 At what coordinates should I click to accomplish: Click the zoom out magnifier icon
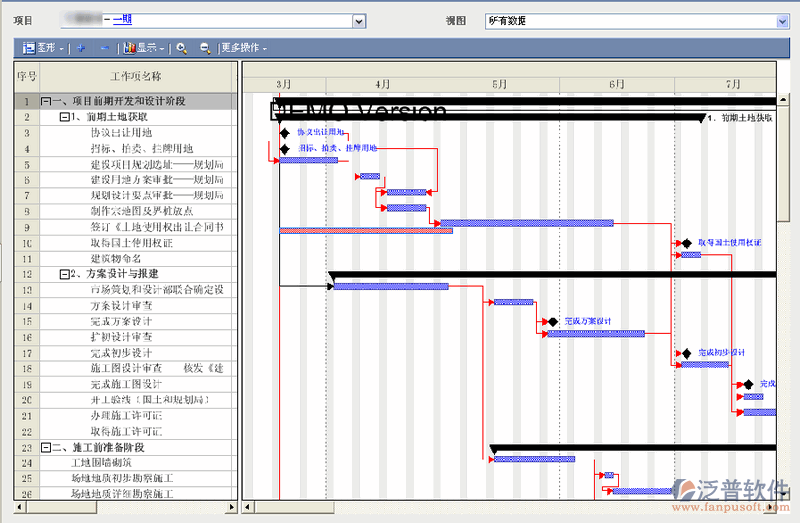pos(204,47)
